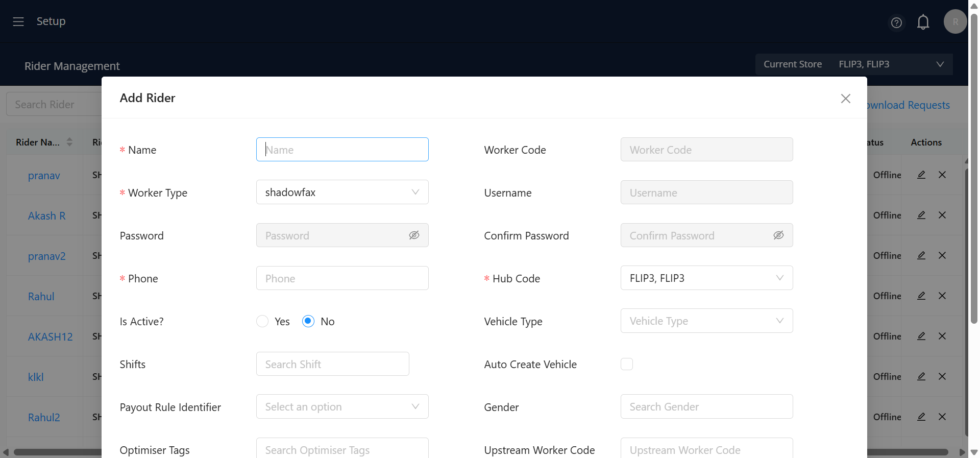The image size is (980, 458).
Task: Open the Download Requests link
Action: pyautogui.click(x=909, y=105)
